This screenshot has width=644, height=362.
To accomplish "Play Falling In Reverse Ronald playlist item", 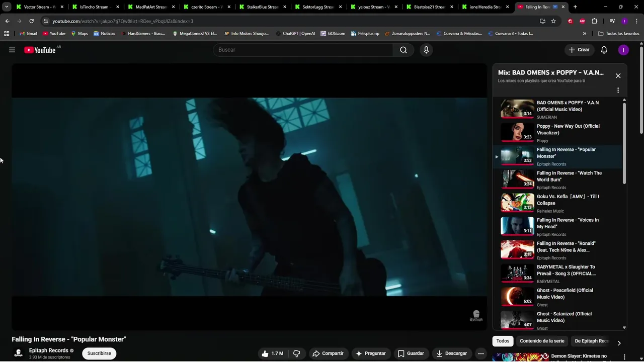I will pos(558,250).
